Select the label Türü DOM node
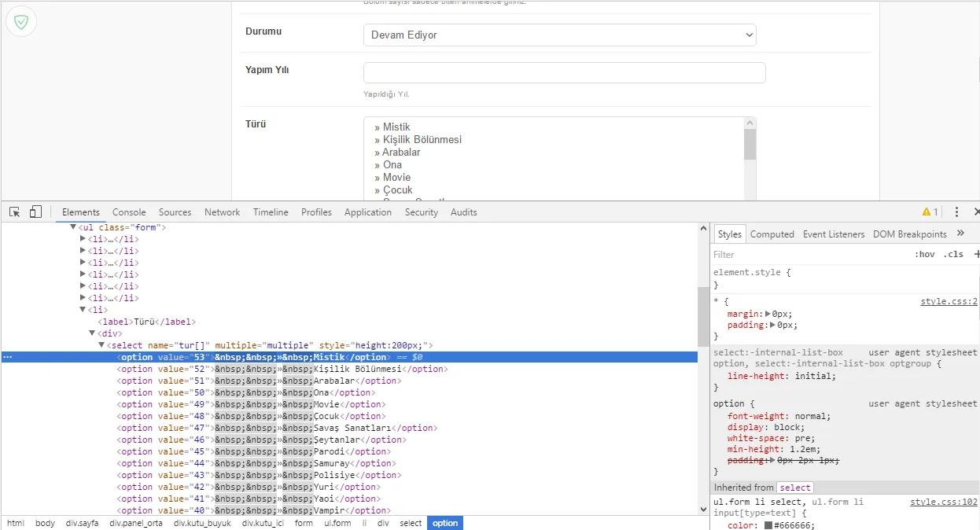Screen dimensions: 980x530 coord(146,322)
